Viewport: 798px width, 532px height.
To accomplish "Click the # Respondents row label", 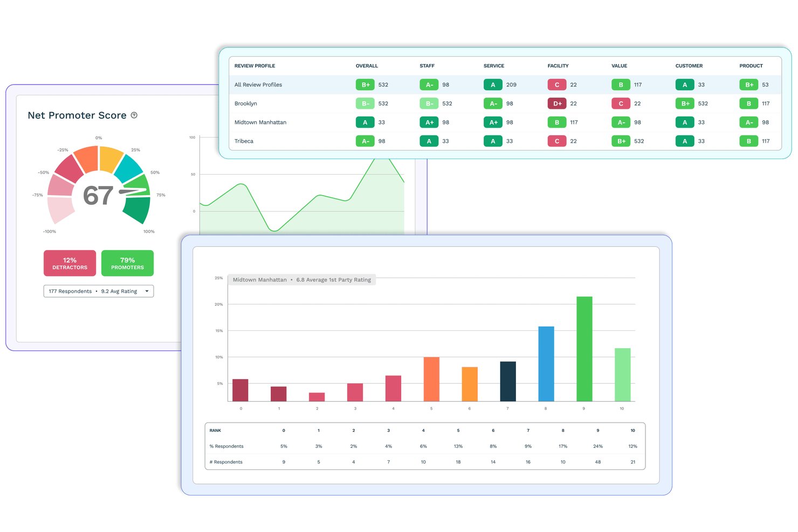I will tap(226, 462).
